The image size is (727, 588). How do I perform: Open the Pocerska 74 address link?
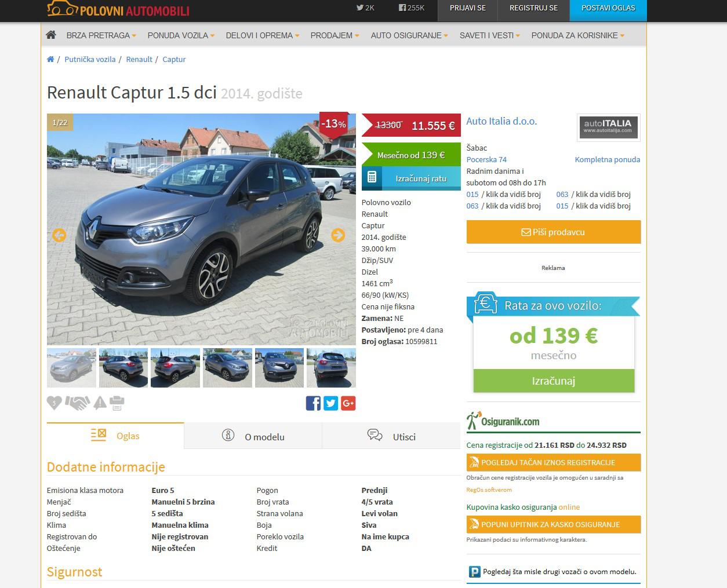(486, 159)
